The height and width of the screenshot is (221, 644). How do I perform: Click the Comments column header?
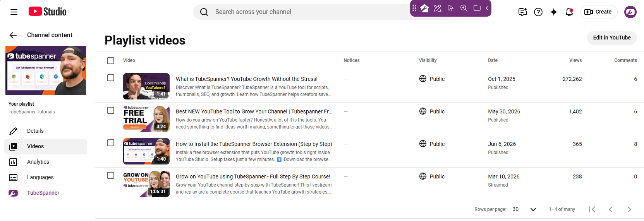tap(625, 60)
